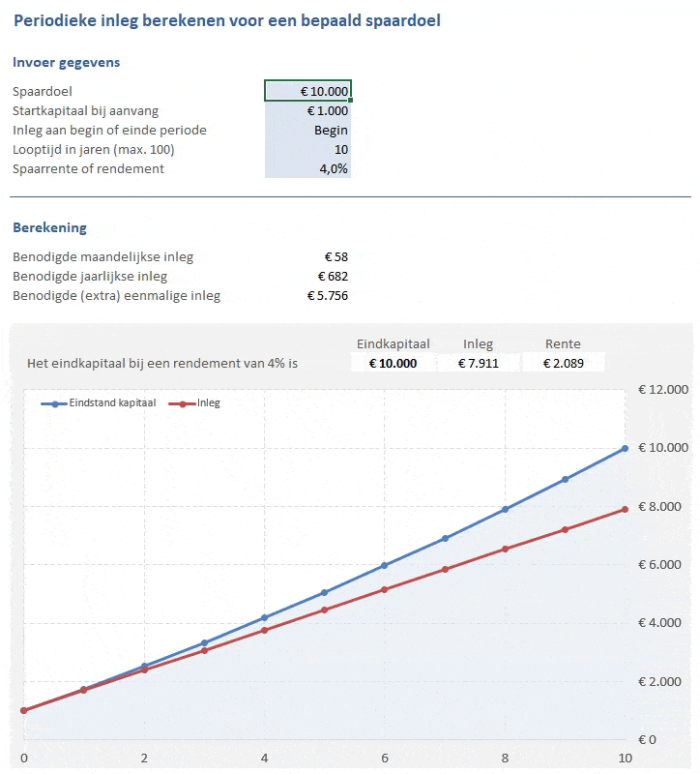Select the Looptijd in jaren value cell
This screenshot has width=700, height=774.
(x=307, y=149)
